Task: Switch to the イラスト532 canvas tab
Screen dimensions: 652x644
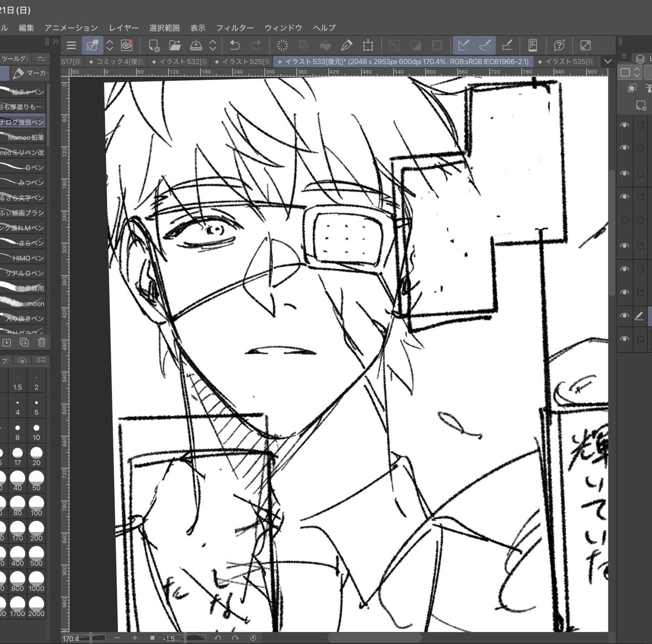Action: [x=179, y=62]
